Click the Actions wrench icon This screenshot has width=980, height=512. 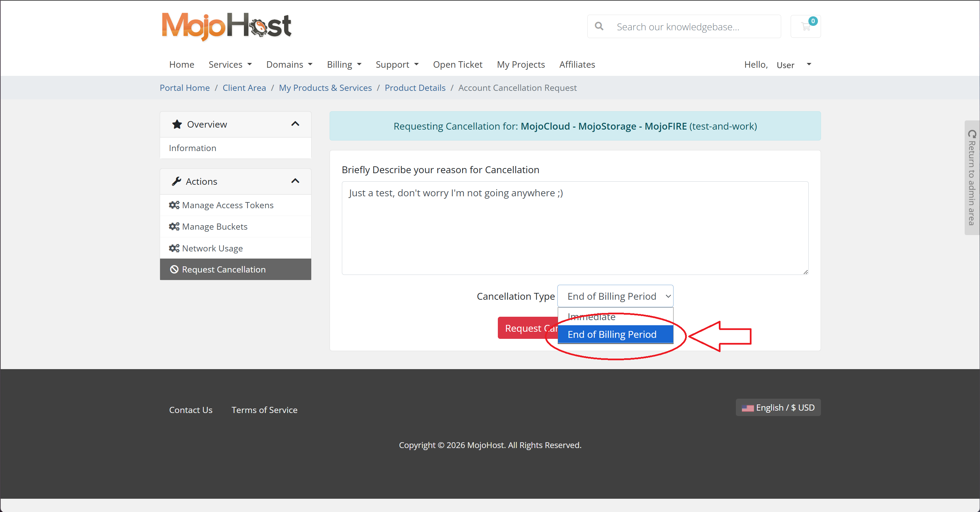[x=176, y=181]
